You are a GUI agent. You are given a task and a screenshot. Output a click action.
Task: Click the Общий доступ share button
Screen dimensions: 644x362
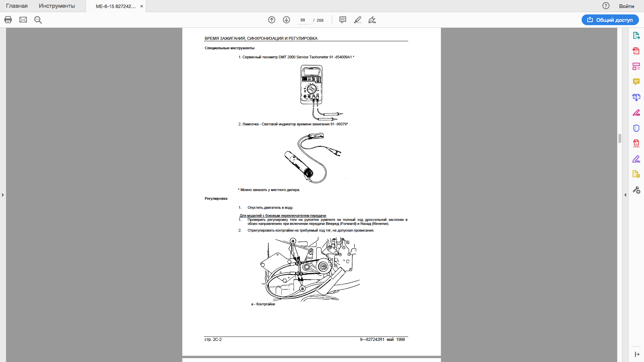point(610,20)
